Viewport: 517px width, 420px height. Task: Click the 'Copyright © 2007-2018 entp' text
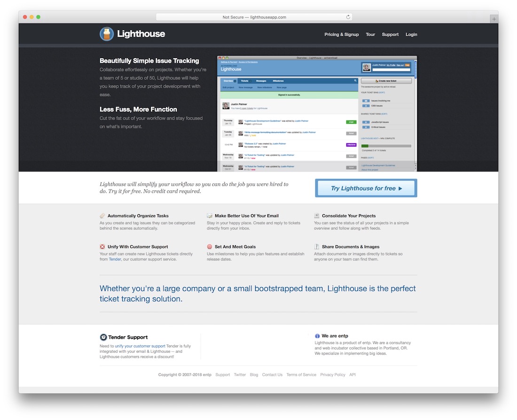(x=185, y=374)
